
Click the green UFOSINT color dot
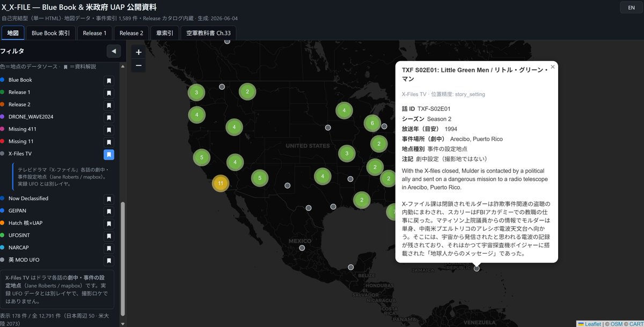[x=3, y=235]
